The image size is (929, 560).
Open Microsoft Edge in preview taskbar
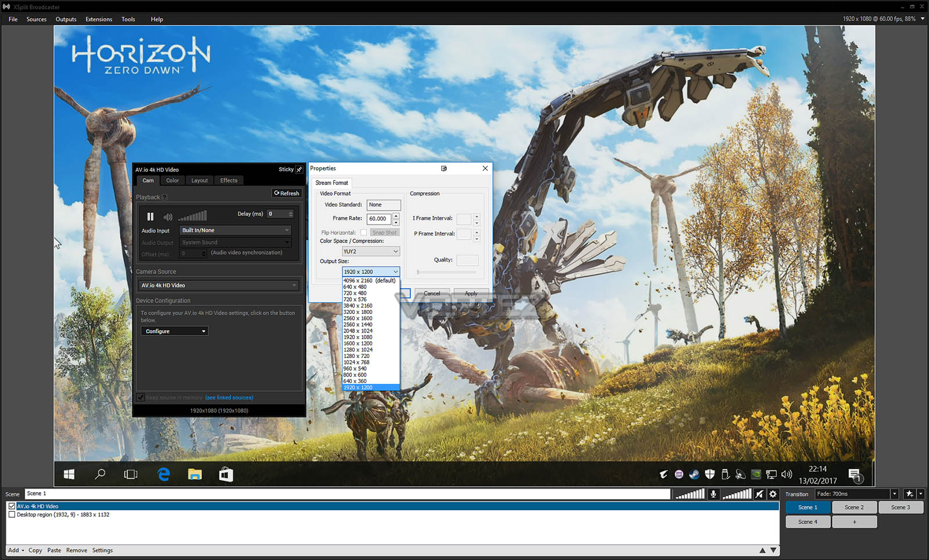coord(164,474)
